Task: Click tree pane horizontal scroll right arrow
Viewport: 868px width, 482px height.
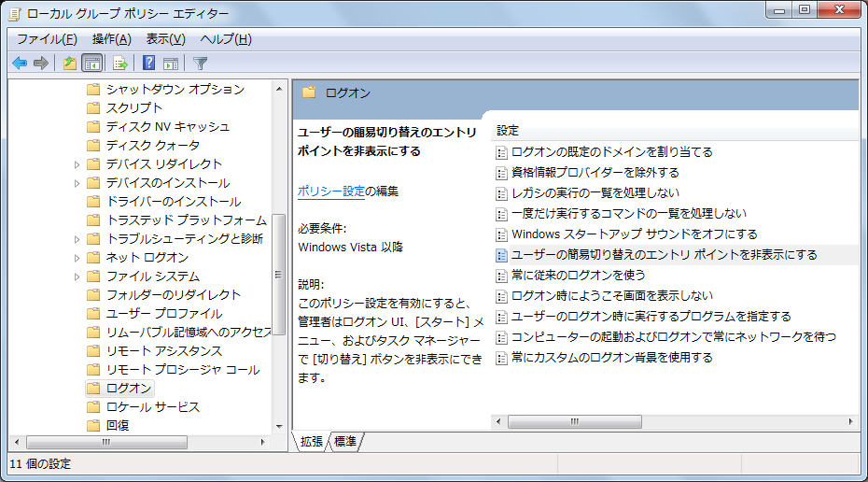Action: click(x=262, y=442)
